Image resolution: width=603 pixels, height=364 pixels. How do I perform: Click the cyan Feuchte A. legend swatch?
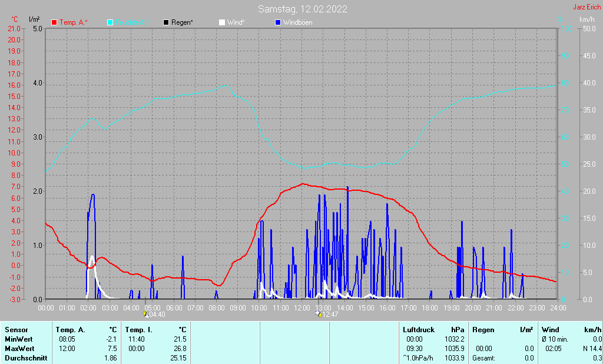point(110,23)
